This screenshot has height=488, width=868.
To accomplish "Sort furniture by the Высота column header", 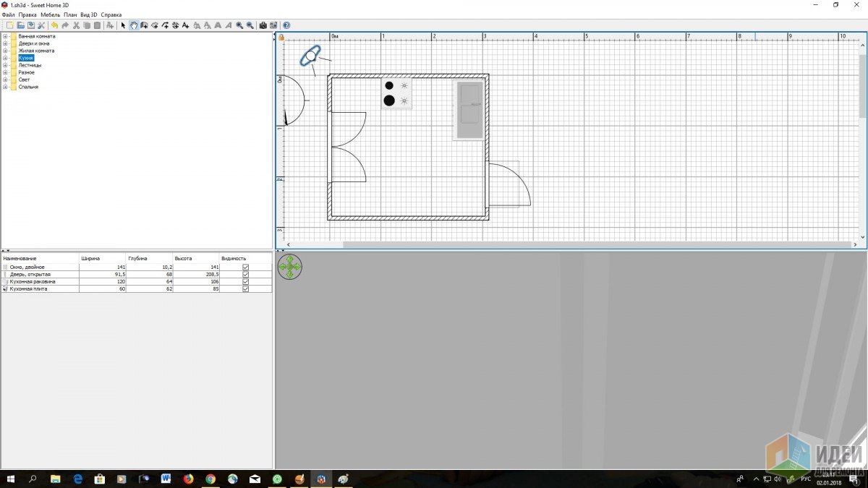I will click(196, 258).
